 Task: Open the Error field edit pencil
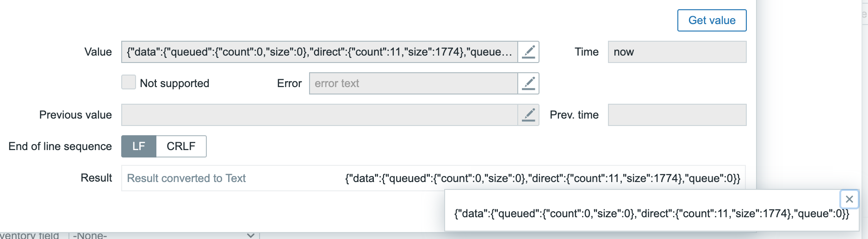click(x=528, y=83)
